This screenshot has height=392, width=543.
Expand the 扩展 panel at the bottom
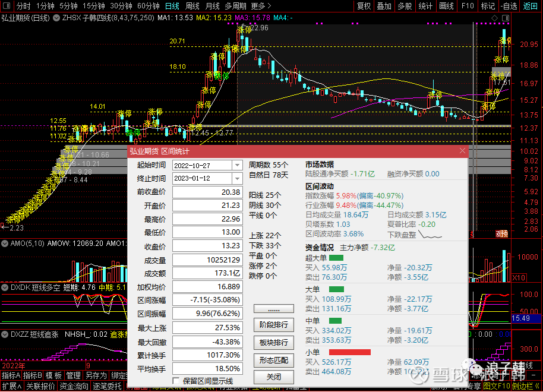click(x=12, y=386)
